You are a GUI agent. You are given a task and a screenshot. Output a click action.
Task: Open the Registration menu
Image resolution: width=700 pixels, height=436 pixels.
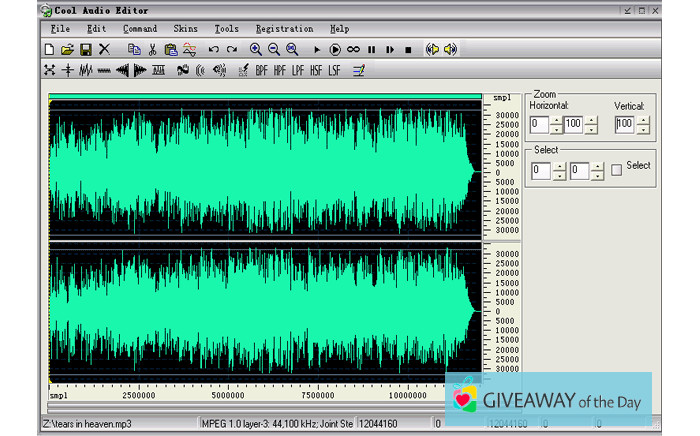pos(284,29)
